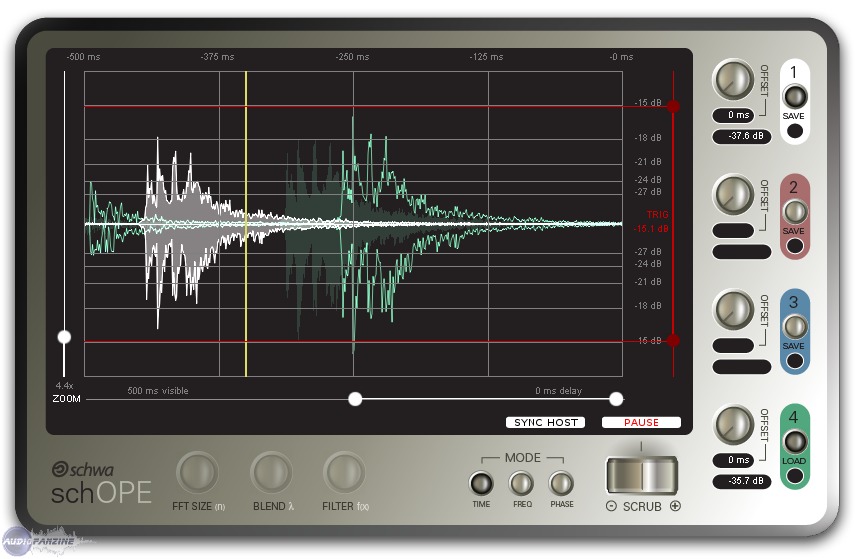Click slot 2 OFFSET knob
Viewport: 855px width, 559px height.
pos(733,195)
